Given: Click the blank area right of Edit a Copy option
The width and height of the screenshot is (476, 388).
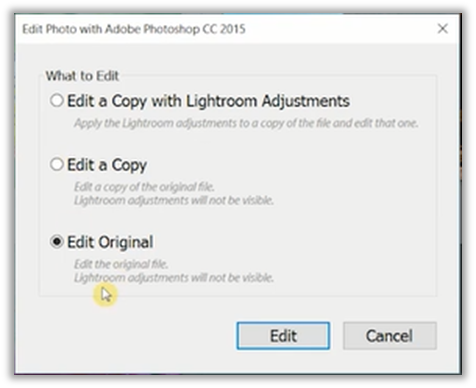Looking at the screenshot, I should tap(290, 165).
